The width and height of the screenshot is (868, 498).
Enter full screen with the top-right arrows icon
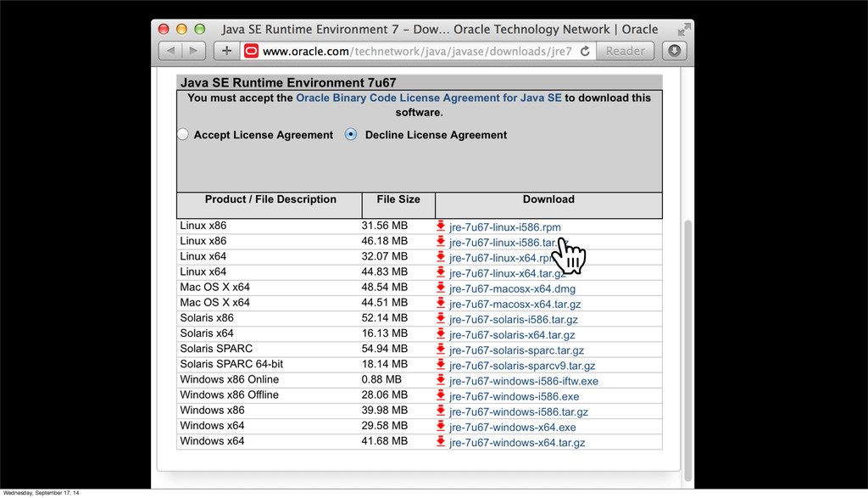point(684,29)
